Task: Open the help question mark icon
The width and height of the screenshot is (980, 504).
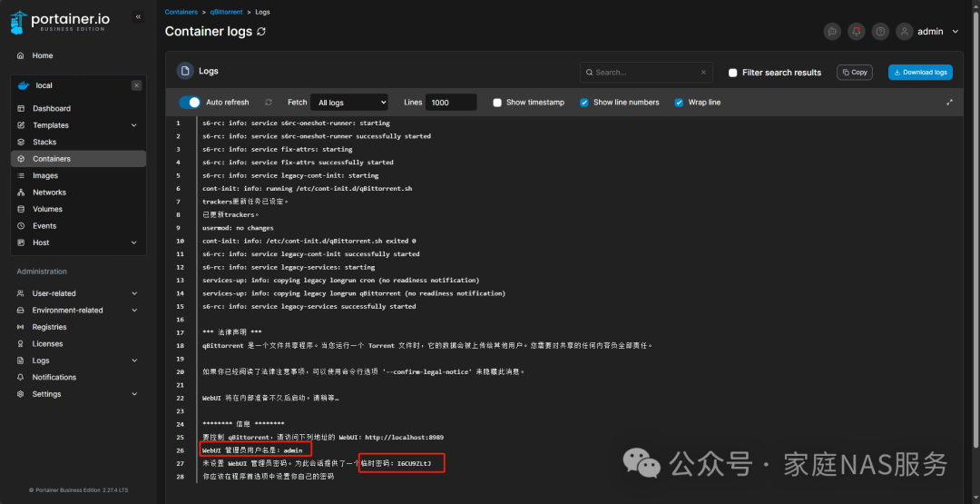Action: 880,32
